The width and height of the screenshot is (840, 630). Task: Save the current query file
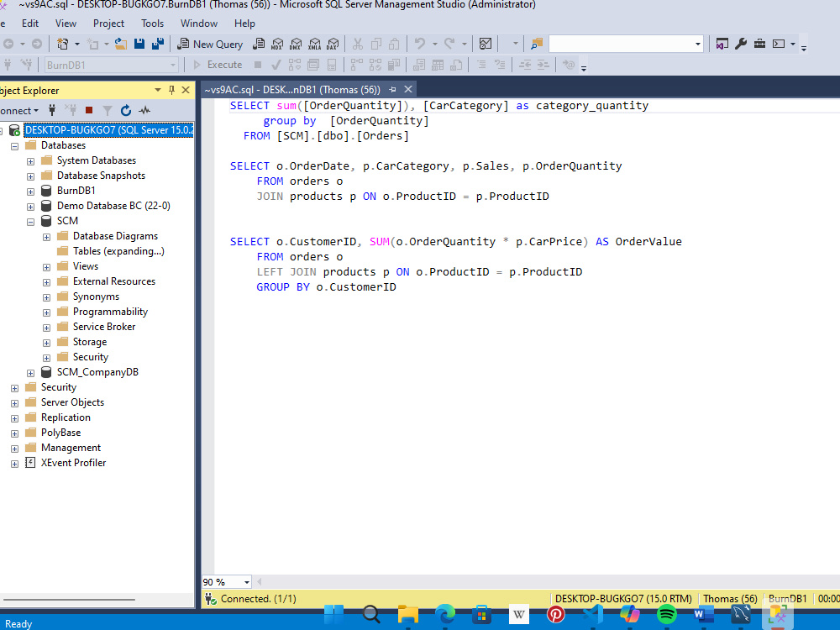(x=139, y=44)
